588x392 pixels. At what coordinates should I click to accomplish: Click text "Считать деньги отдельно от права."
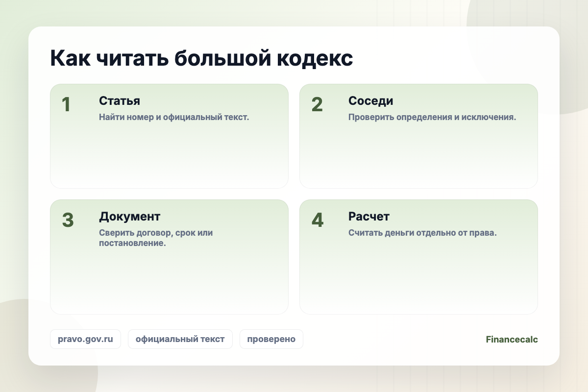(x=423, y=233)
